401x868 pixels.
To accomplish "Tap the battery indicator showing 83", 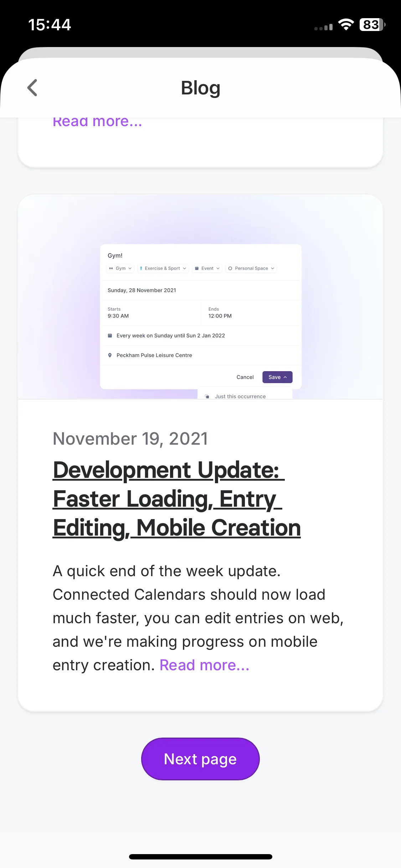I will click(x=372, y=25).
